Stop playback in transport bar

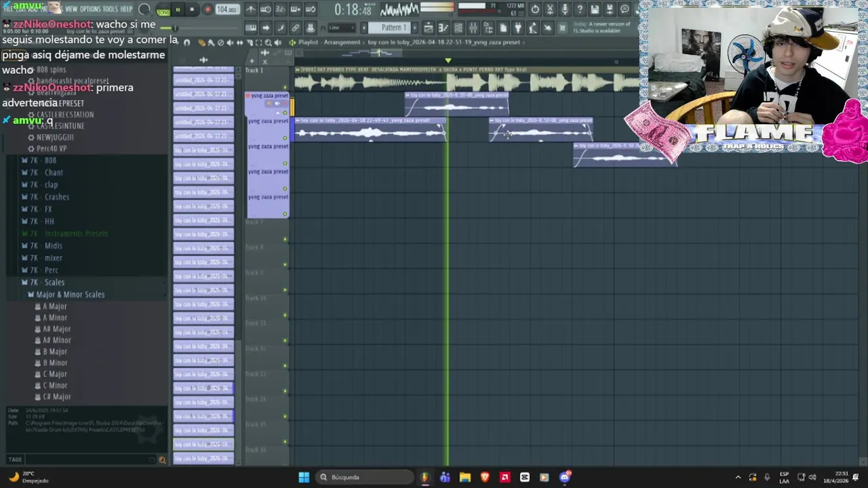tap(192, 9)
